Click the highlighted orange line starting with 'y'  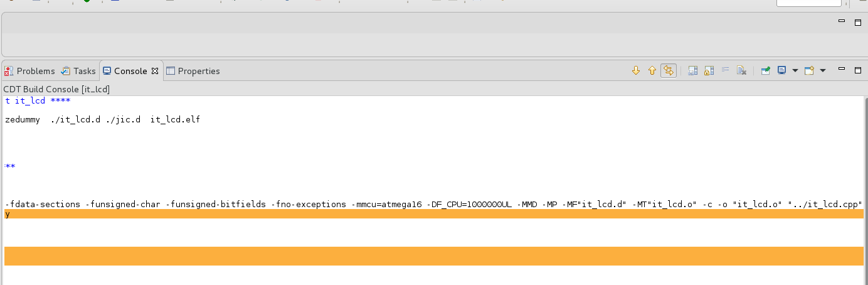(x=433, y=214)
